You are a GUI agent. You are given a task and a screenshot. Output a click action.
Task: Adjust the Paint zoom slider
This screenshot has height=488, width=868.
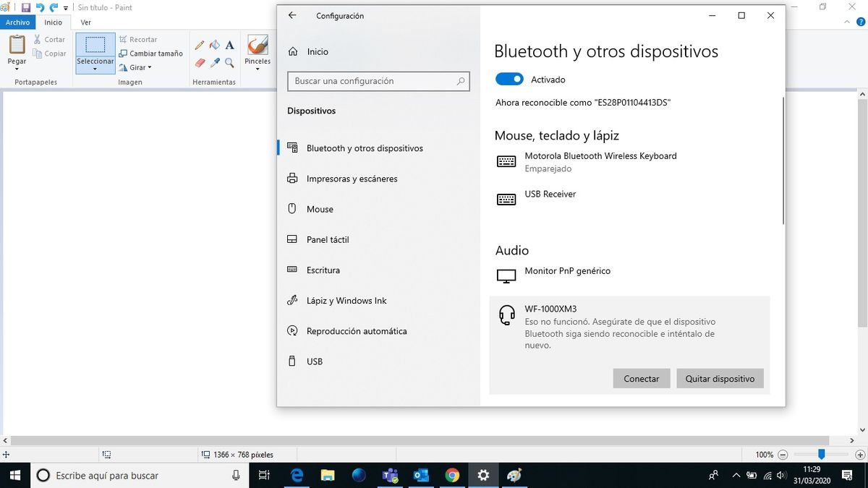[821, 454]
